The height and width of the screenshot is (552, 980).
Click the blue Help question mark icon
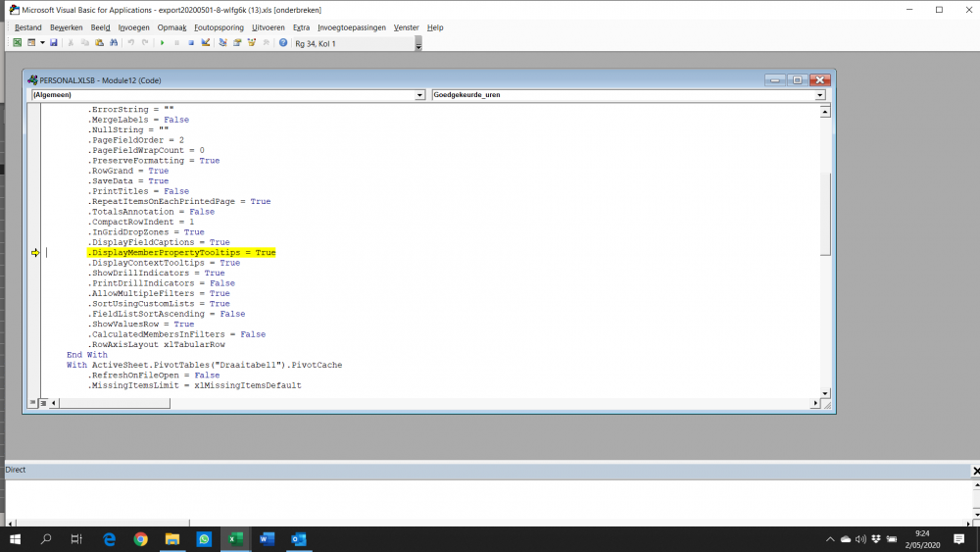(283, 43)
